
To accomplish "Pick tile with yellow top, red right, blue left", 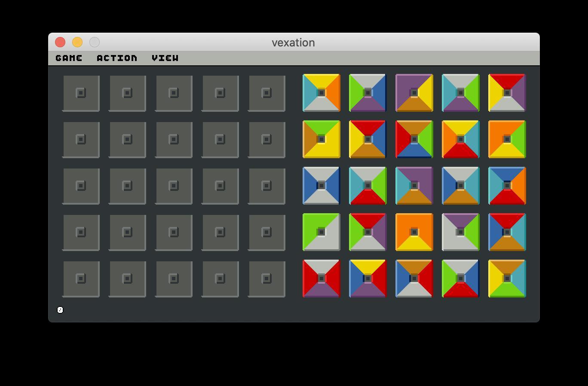I will pos(368,279).
